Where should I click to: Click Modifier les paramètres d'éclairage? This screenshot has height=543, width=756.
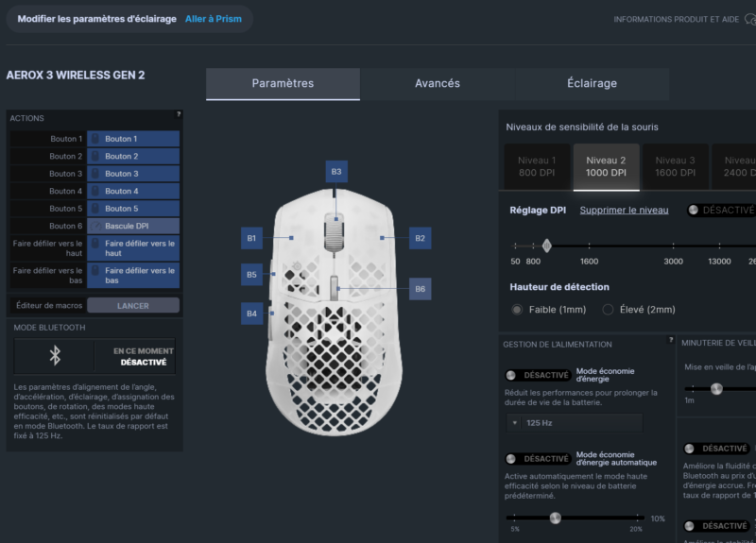pyautogui.click(x=97, y=19)
